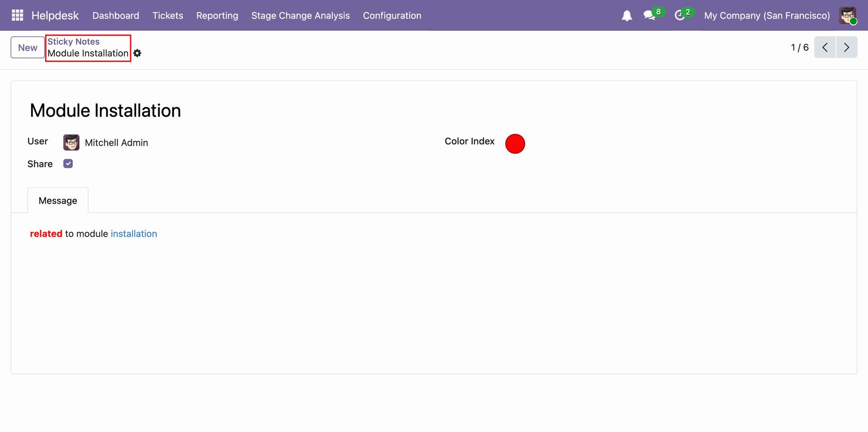Viewport: 868px width, 432px height.
Task: Open the Tickets menu
Action: coord(168,15)
